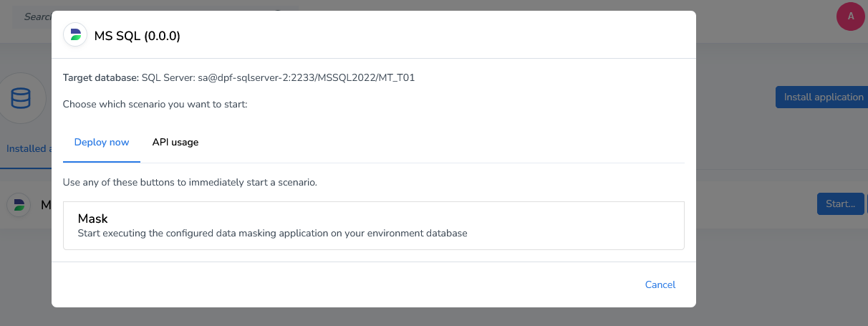
Task: Click the 'MS SQL (0.0.0)' dialog title
Action: tap(138, 36)
